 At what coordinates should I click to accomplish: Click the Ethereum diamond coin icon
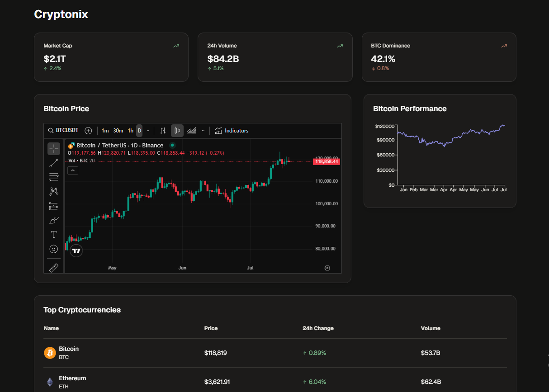pyautogui.click(x=50, y=382)
